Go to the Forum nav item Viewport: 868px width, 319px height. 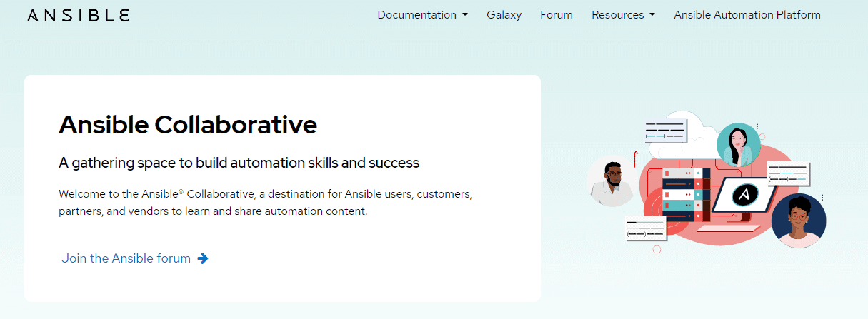pyautogui.click(x=557, y=15)
